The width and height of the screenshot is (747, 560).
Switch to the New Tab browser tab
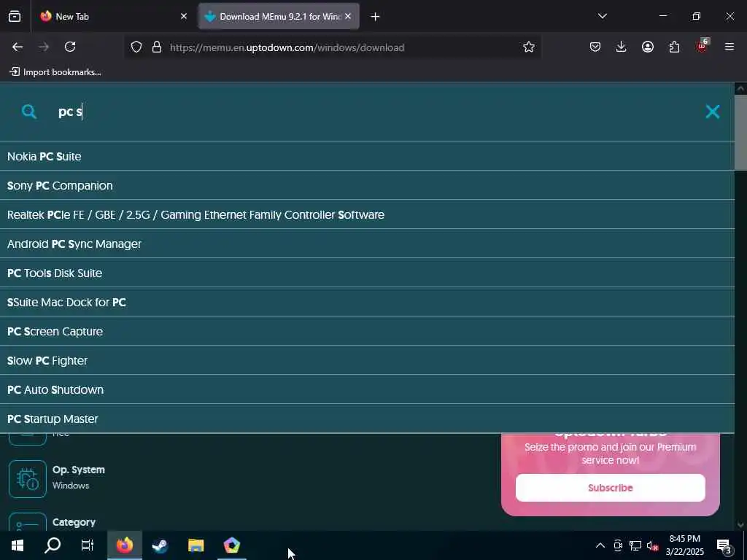[113, 16]
